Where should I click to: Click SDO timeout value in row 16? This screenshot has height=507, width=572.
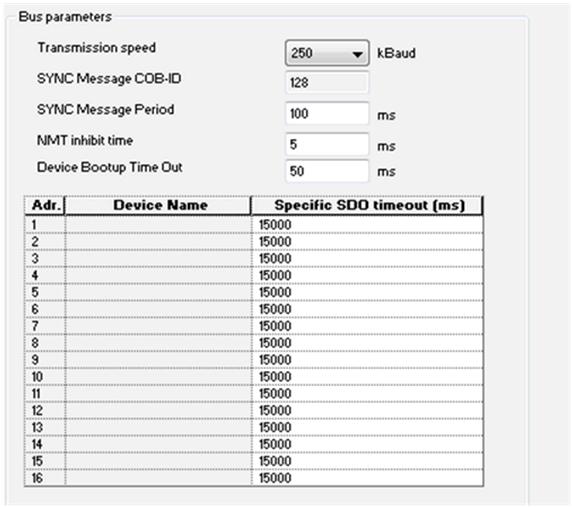coord(367,478)
